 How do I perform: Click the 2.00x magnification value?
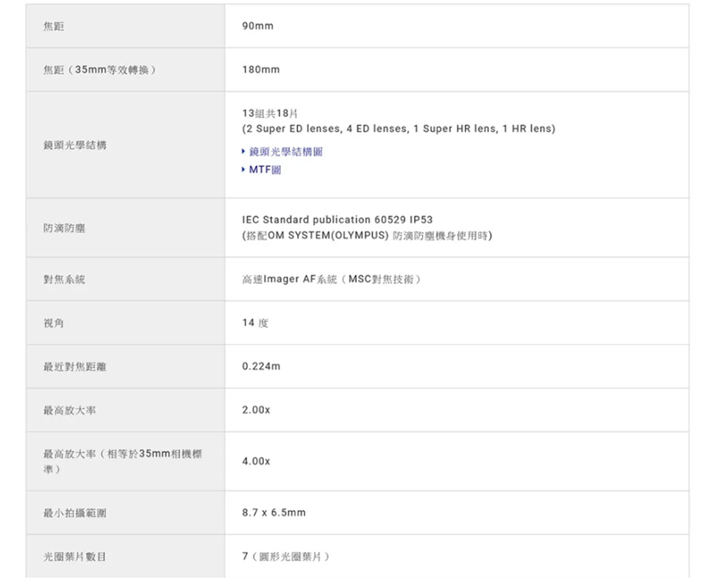(256, 410)
